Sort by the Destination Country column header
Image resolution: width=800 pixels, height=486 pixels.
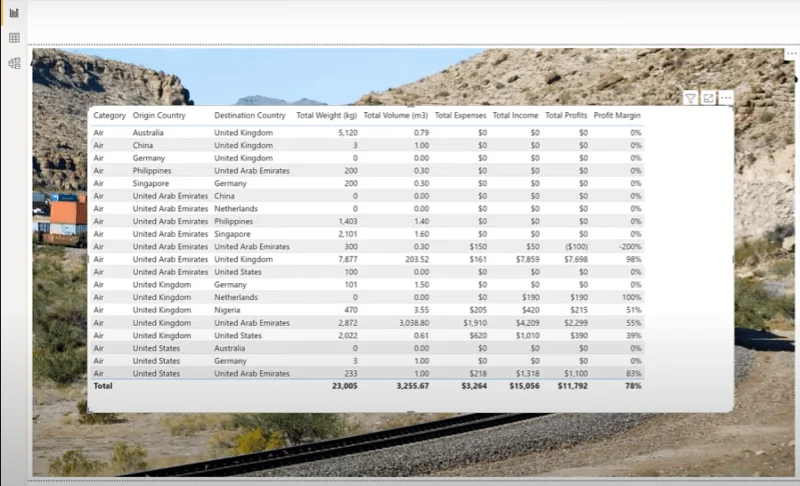(249, 115)
